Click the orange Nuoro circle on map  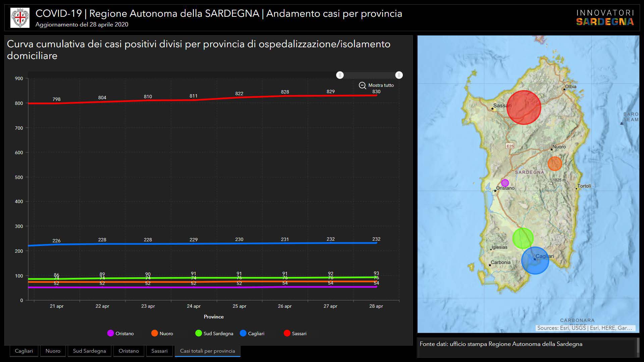[x=555, y=164]
